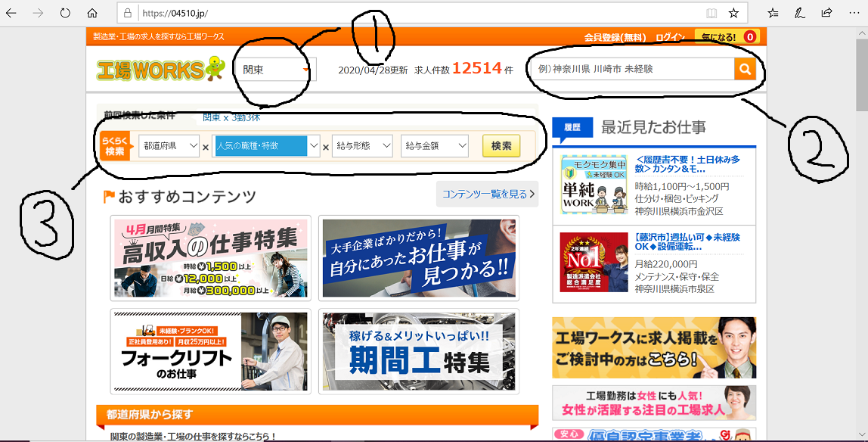The image size is (868, 442).
Task: Expand the 給与形態 dropdown
Action: click(x=362, y=146)
